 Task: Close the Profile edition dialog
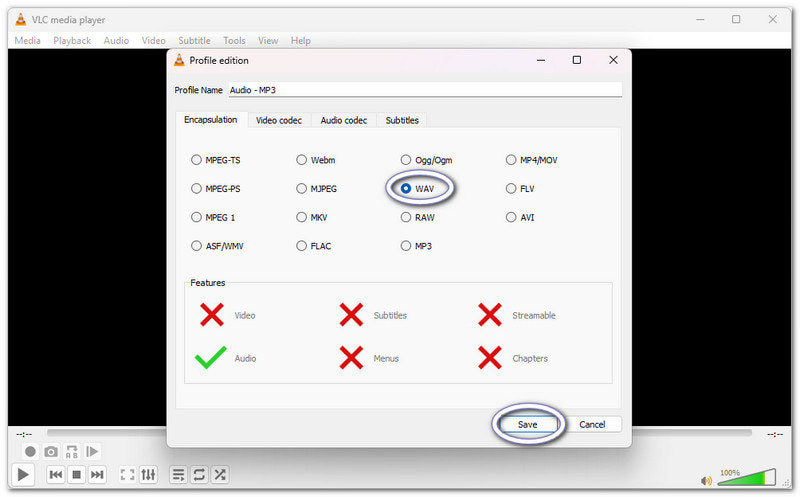(x=613, y=60)
